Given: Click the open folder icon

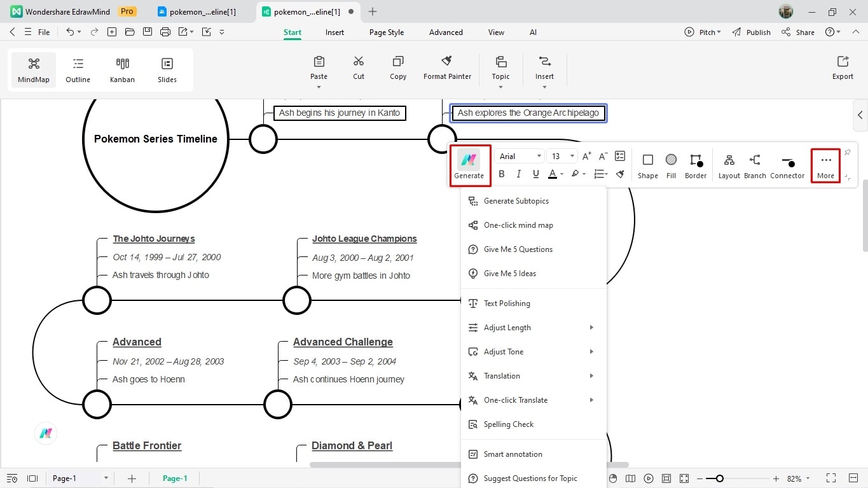Looking at the screenshot, I should 130,32.
